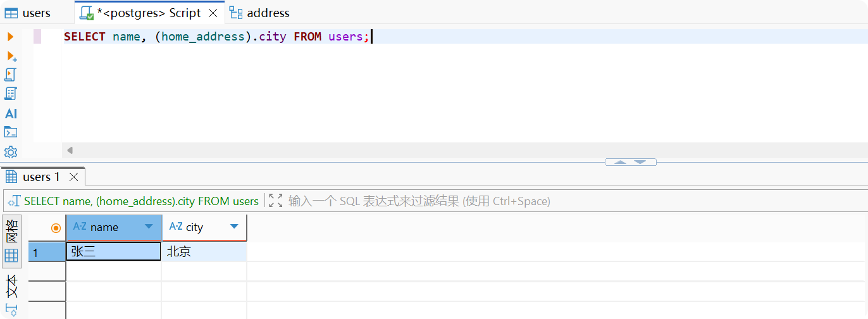Open the city column dropdown arrow
This screenshot has width=868, height=319.
point(234,227)
